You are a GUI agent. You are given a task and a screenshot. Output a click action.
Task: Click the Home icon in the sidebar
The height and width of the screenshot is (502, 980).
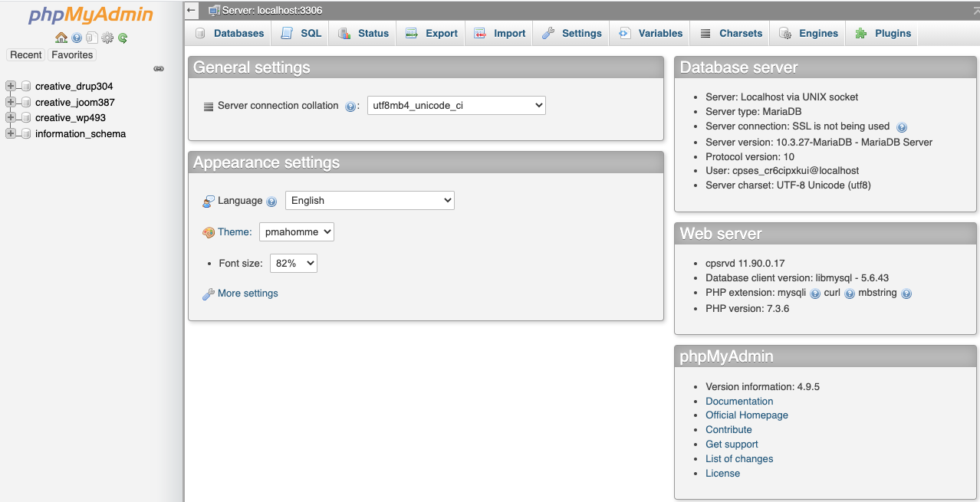[61, 38]
